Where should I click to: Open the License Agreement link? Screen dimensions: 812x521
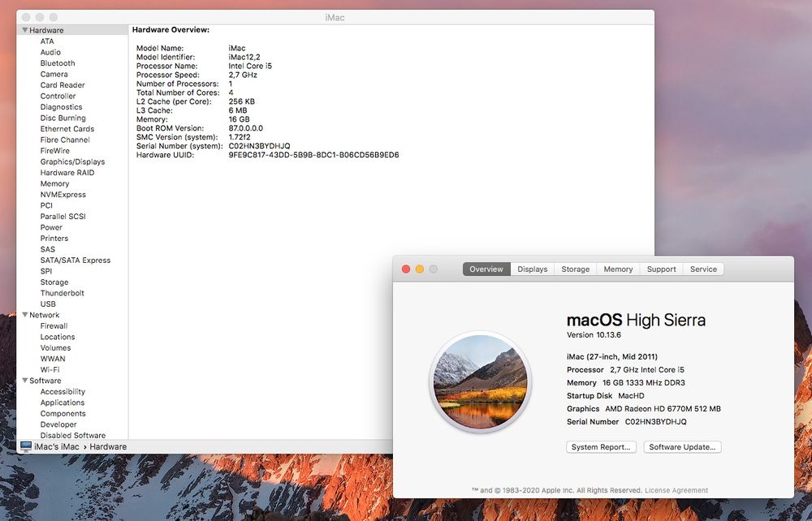coord(676,490)
